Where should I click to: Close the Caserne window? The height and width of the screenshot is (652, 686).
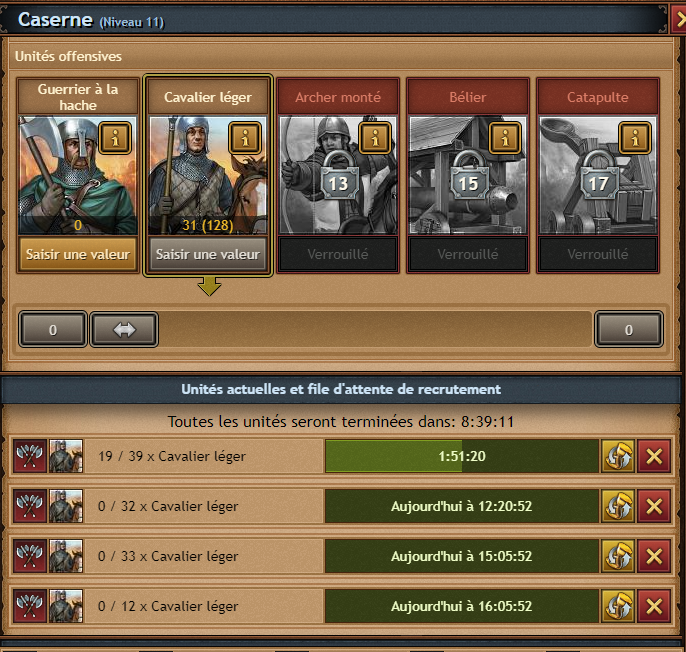point(679,20)
